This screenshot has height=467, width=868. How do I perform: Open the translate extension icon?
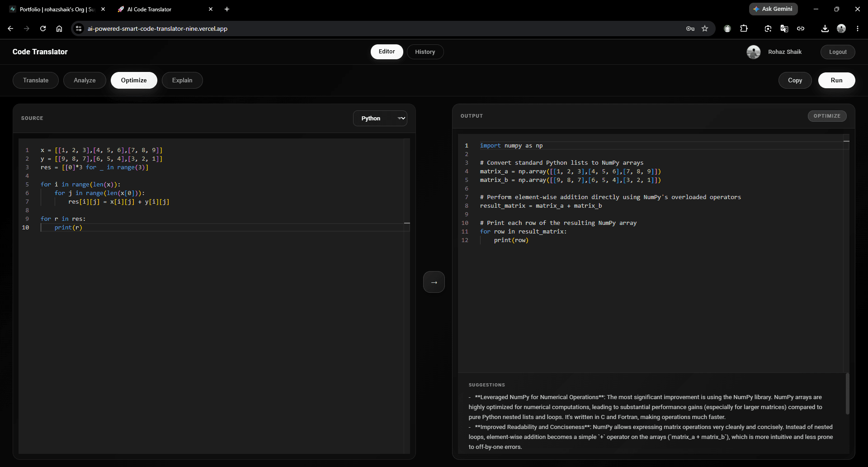pos(784,29)
